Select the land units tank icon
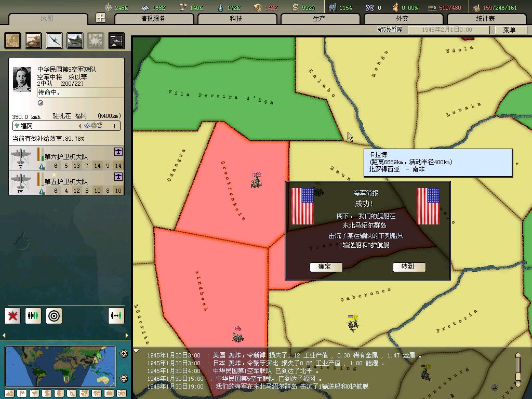This screenshot has width=532, height=399. (x=33, y=41)
